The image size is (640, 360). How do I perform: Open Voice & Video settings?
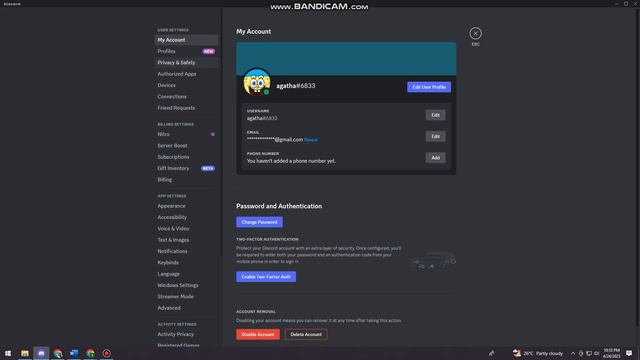click(x=186, y=229)
